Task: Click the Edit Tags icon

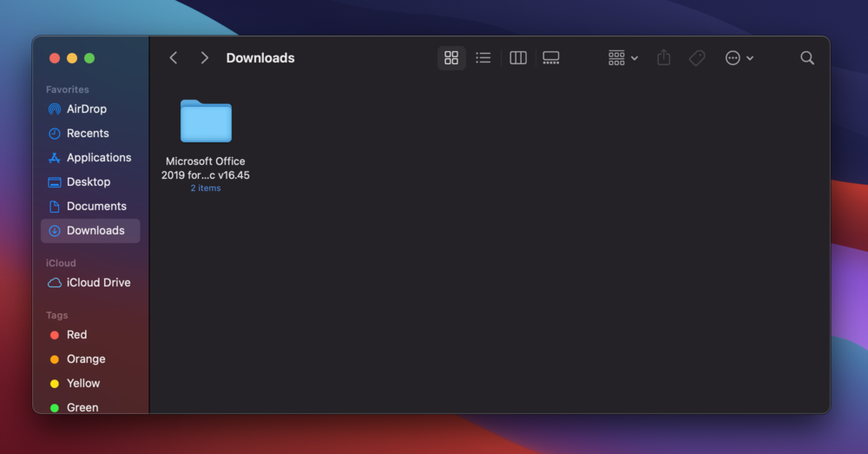Action: [x=697, y=58]
